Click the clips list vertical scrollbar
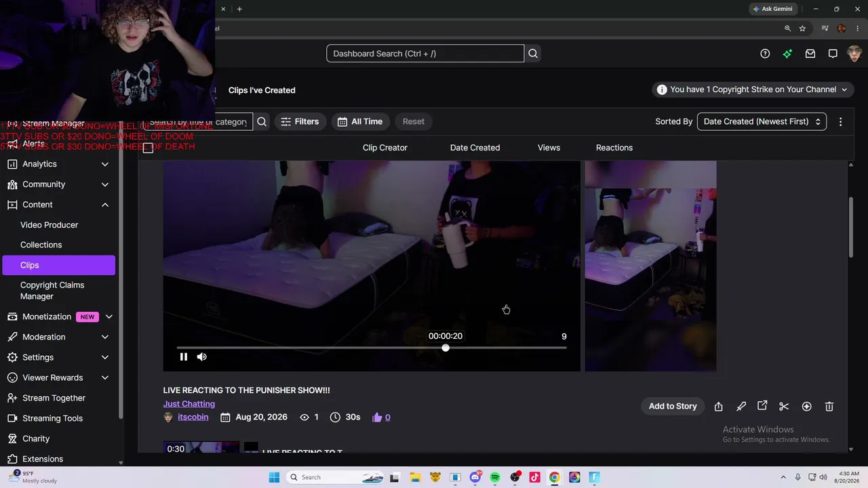Screen dimensions: 868x488 tap(851, 227)
